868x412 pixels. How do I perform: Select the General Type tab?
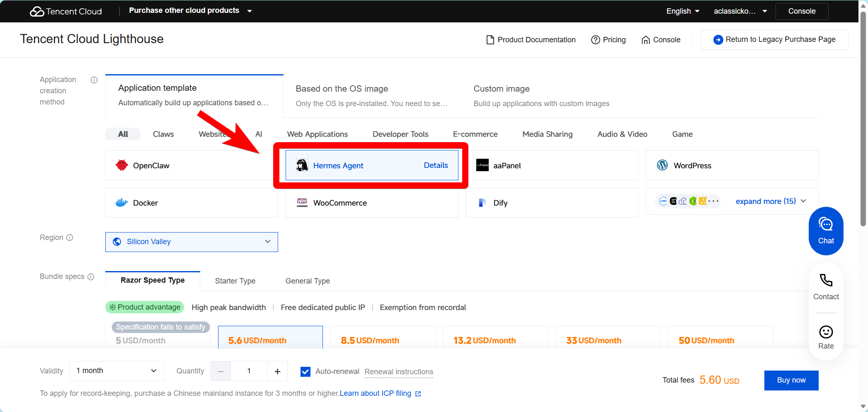pyautogui.click(x=308, y=281)
